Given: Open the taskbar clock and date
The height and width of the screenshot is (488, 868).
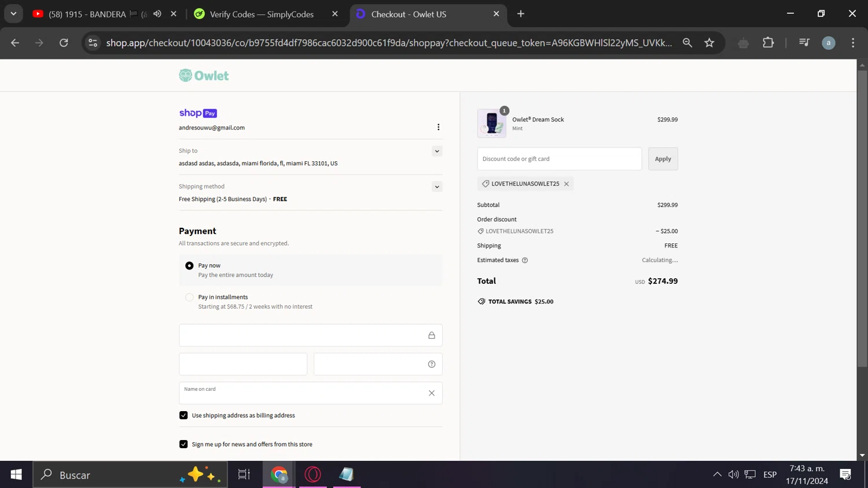Looking at the screenshot, I should (x=807, y=475).
